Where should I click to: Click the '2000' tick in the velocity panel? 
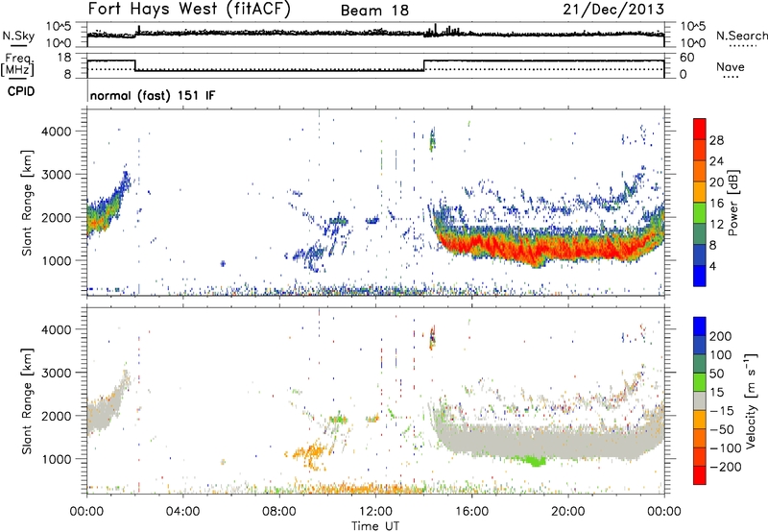point(56,416)
